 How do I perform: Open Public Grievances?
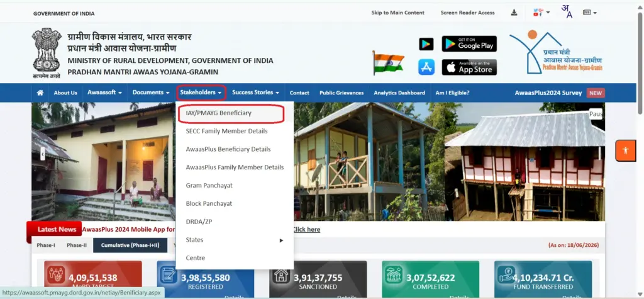pyautogui.click(x=341, y=93)
